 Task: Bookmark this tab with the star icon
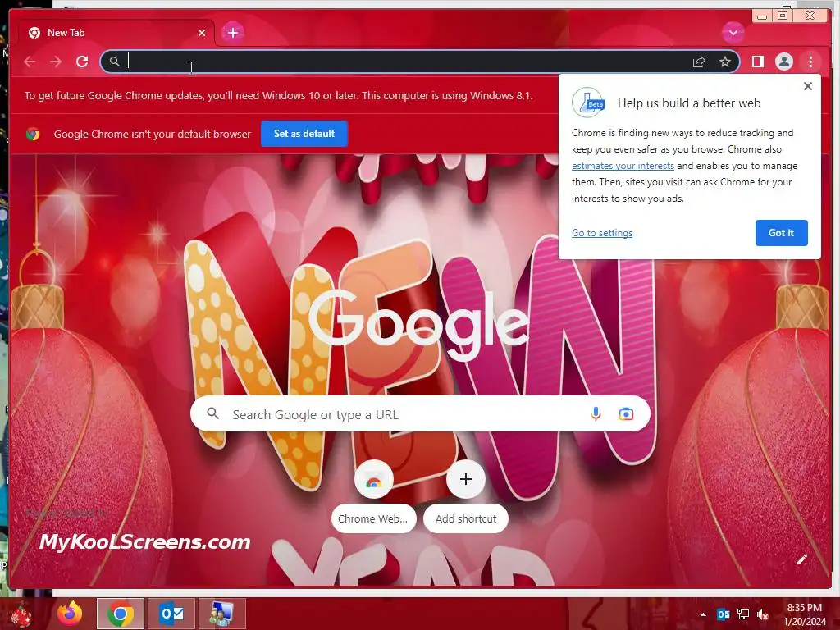[x=725, y=62]
